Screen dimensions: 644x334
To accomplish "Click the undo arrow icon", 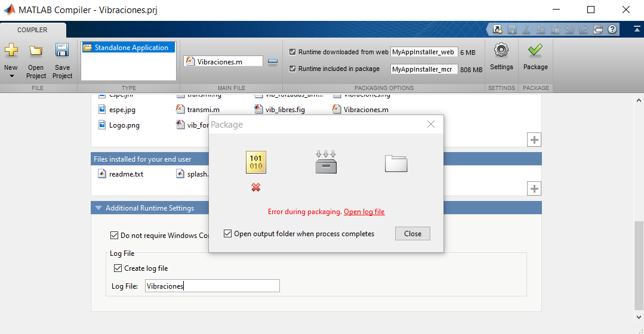I will [569, 30].
